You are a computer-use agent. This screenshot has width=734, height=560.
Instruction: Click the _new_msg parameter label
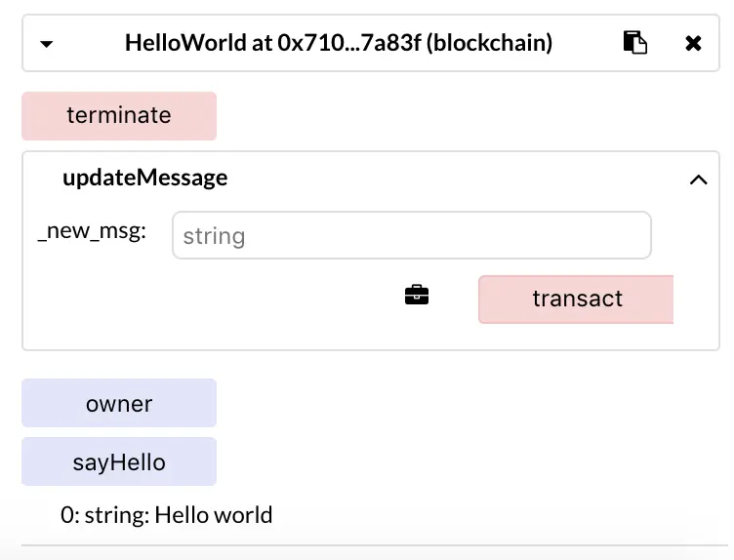click(x=92, y=231)
